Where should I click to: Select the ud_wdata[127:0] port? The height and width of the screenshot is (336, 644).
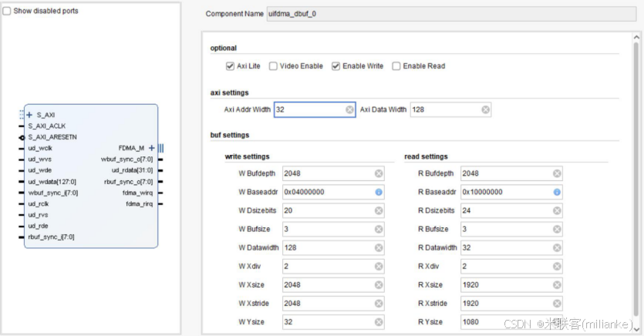52,182
